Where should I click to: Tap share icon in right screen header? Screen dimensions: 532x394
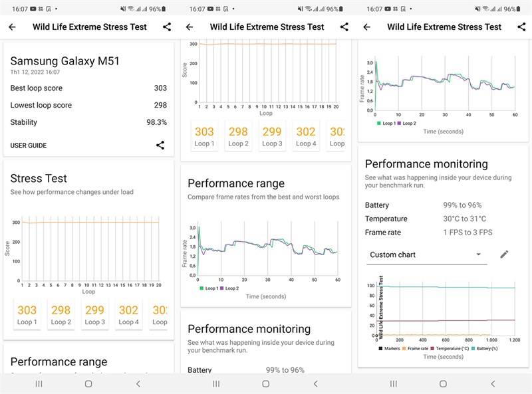521,27
